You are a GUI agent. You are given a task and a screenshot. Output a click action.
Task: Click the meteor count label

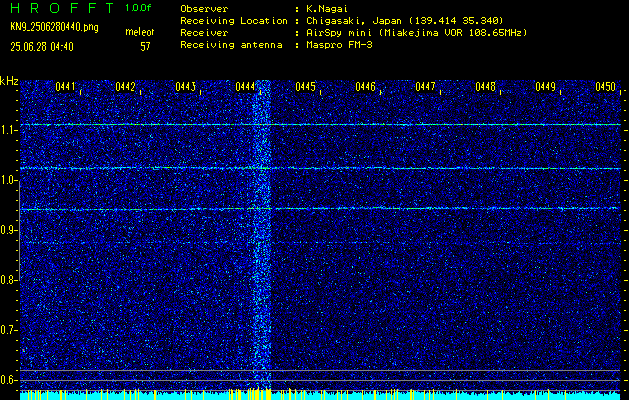[140, 32]
